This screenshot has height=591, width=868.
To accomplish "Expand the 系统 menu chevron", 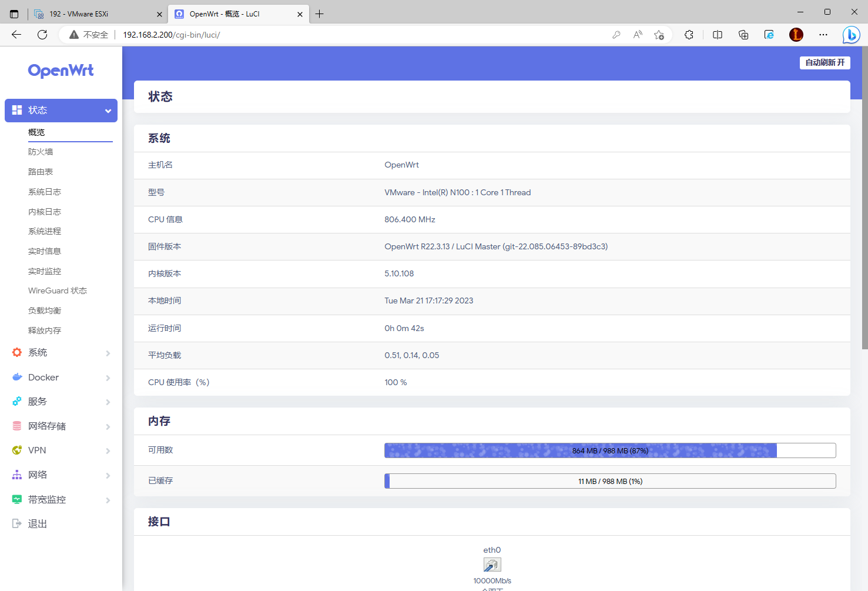I will click(x=108, y=353).
